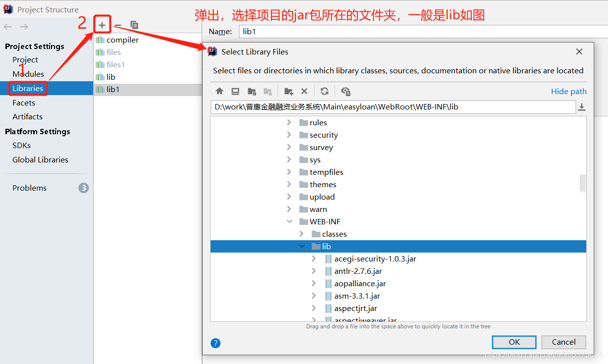Toggle show hidden files and directories icon
The width and height of the screenshot is (608, 364).
[x=346, y=91]
